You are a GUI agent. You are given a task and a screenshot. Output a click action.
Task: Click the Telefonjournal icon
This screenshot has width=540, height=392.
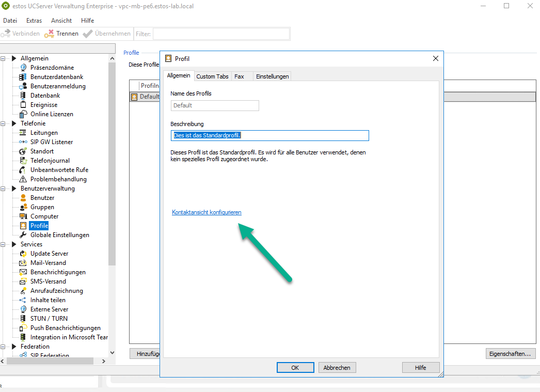[23, 161]
